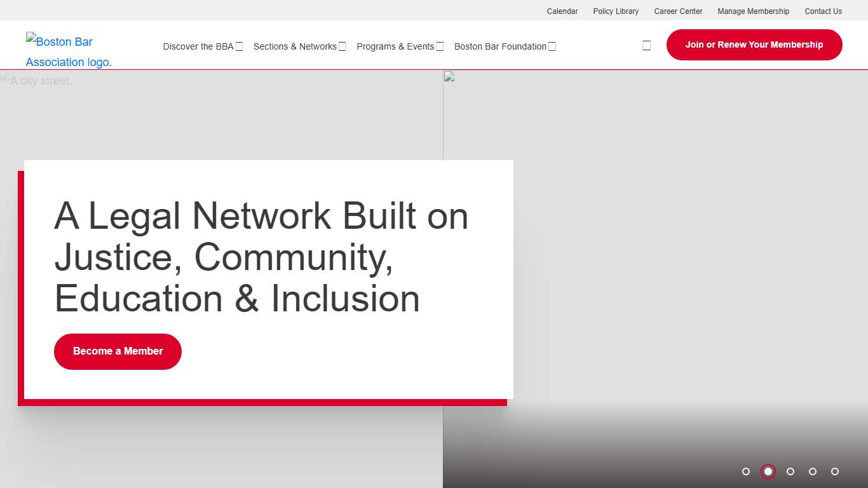Select the active second carousel dot

click(768, 471)
